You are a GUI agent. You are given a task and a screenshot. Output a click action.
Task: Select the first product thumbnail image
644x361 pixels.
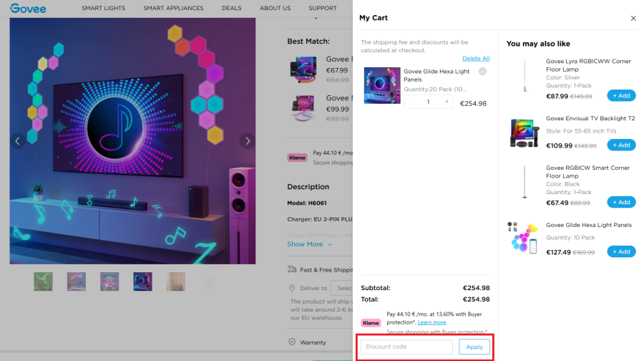43,281
